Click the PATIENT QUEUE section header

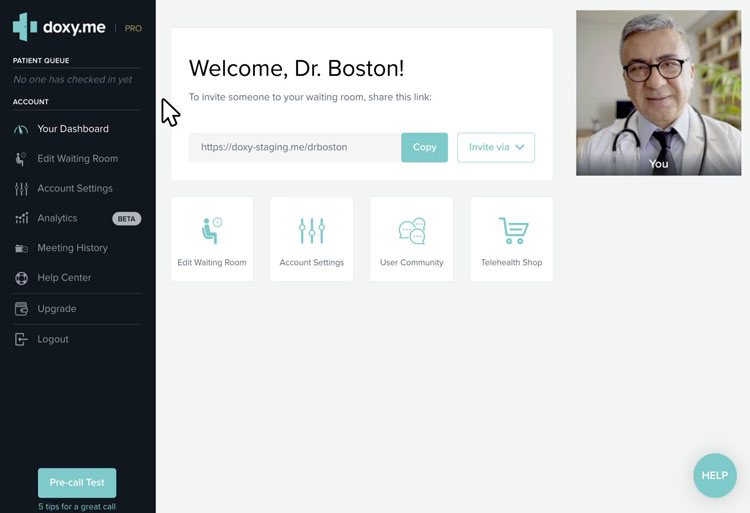41,60
